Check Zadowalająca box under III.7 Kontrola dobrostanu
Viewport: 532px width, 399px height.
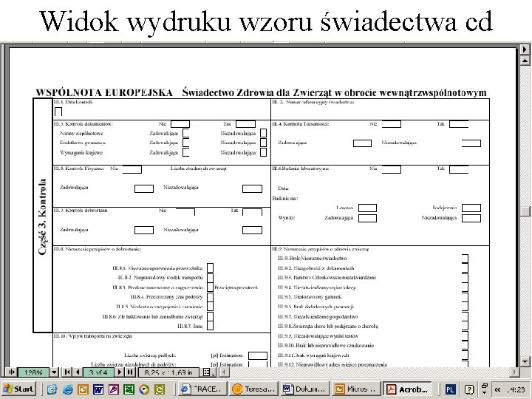click(x=144, y=231)
